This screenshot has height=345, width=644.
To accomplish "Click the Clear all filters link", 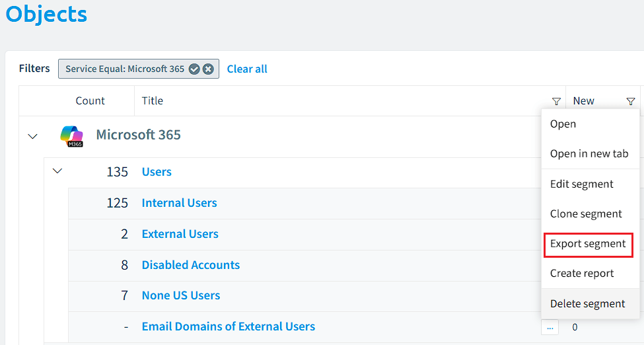I will click(247, 69).
